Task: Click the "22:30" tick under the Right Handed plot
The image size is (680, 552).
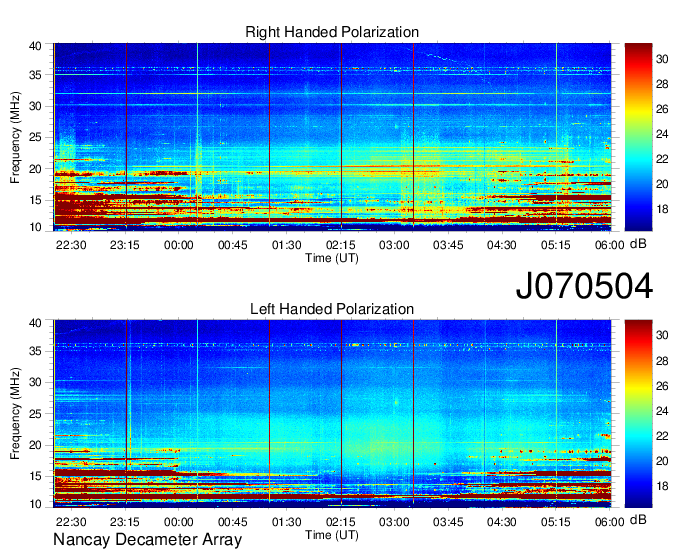Action: [71, 245]
